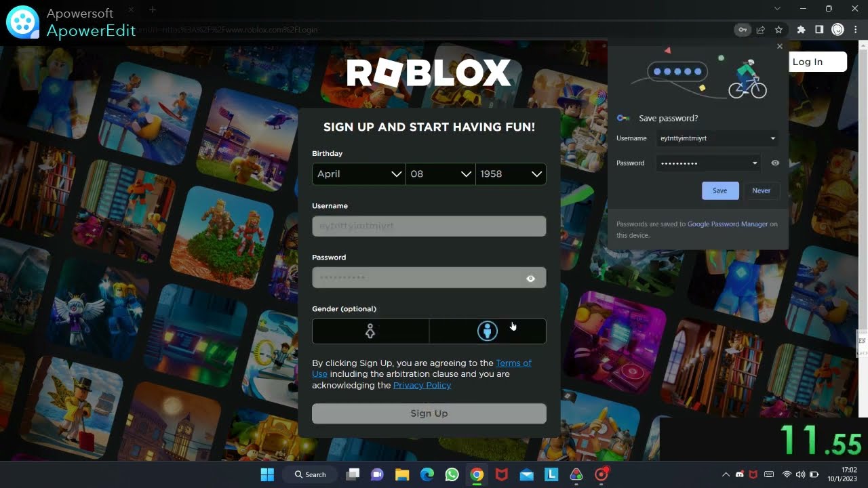Open the Teams Chat taskbar icon
This screenshot has height=488, width=868.
[x=377, y=474]
